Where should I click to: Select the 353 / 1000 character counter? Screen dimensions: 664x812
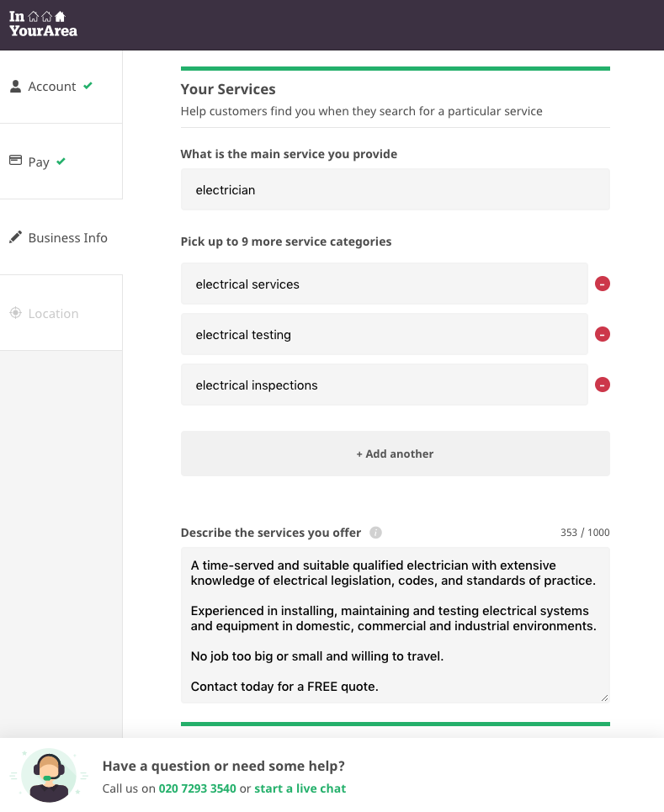coord(585,533)
